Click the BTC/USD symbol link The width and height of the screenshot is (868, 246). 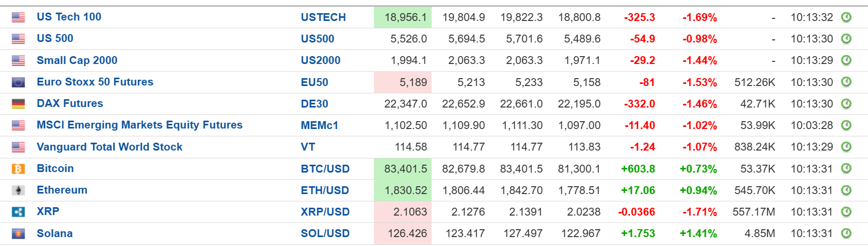tap(325, 169)
